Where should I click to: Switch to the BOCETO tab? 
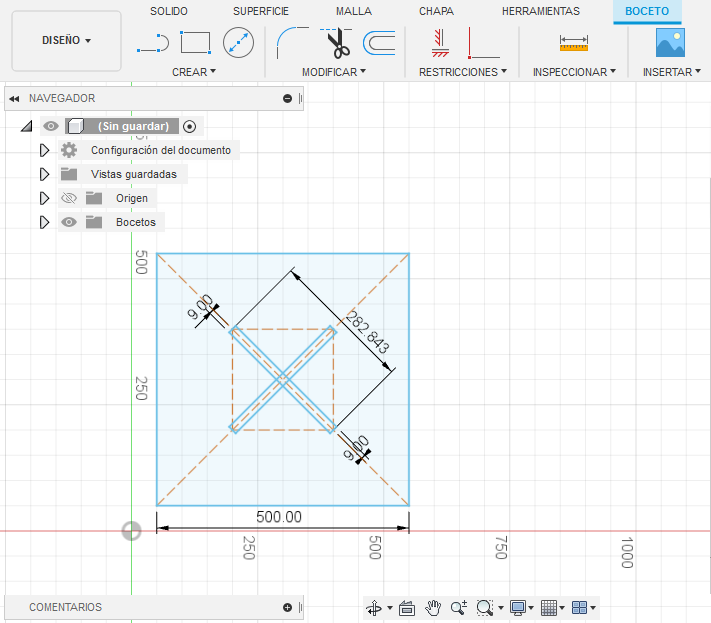[647, 11]
